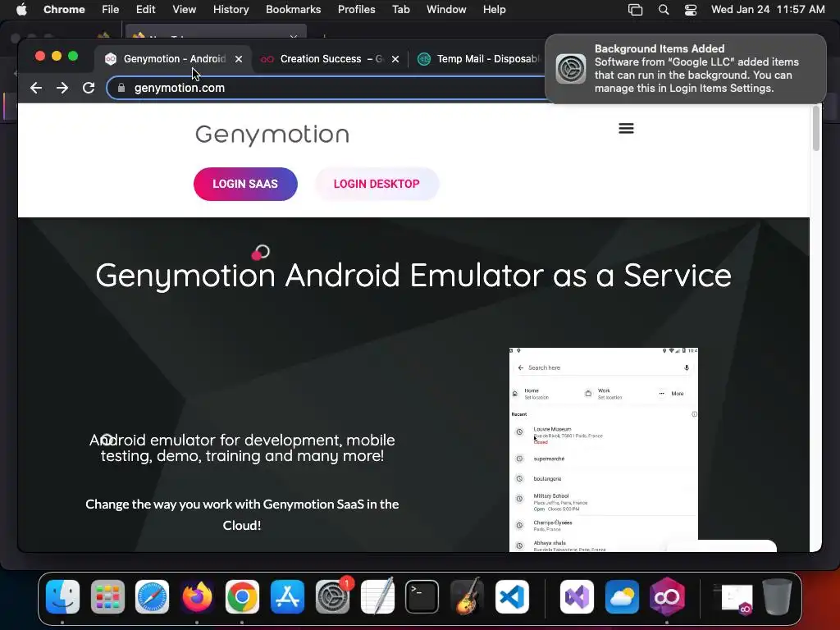Open App Store from the Dock

click(x=287, y=596)
